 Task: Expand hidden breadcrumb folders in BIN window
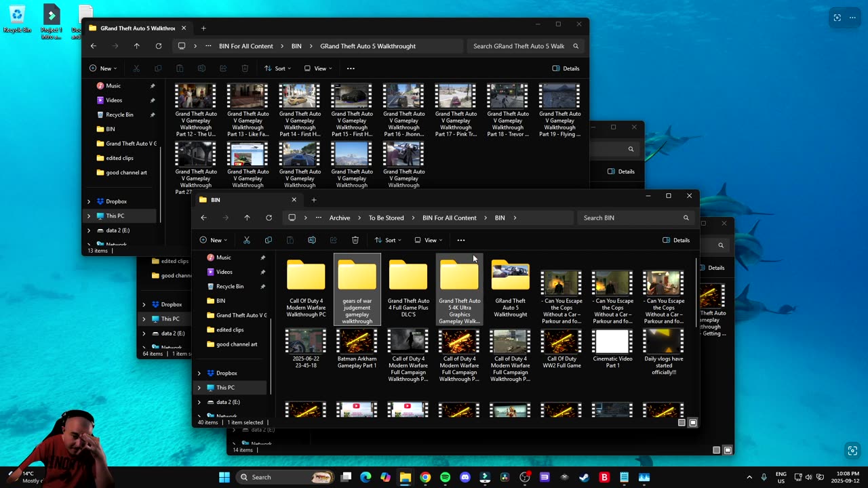[319, 218]
